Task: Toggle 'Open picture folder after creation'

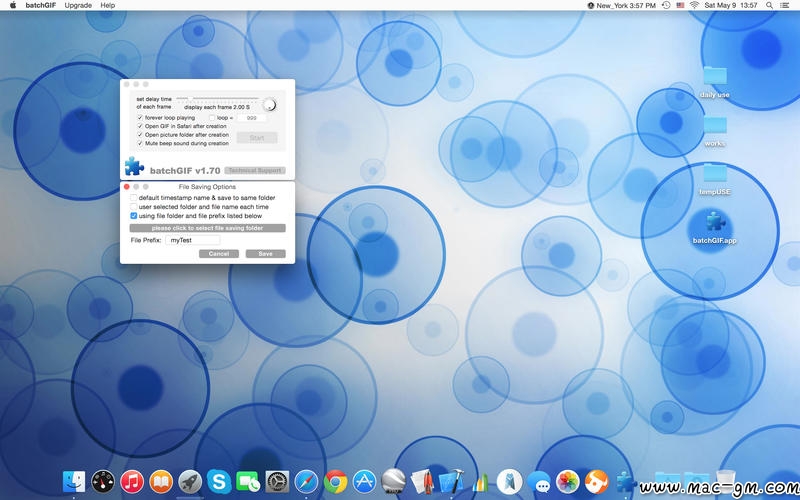Action: click(140, 135)
